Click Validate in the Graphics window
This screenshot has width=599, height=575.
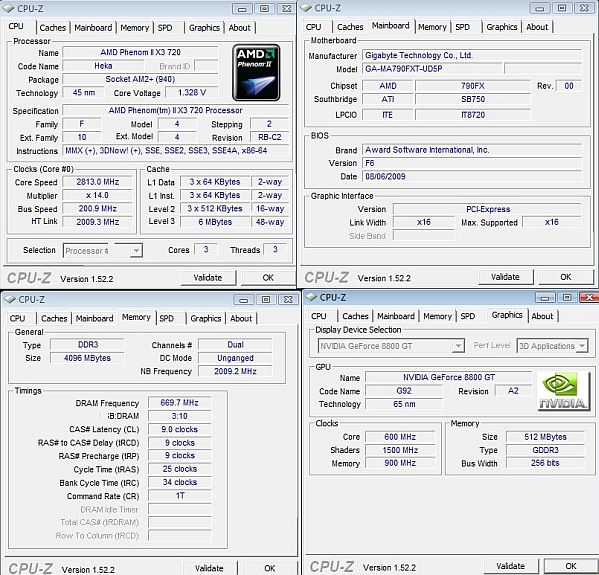[x=511, y=566]
